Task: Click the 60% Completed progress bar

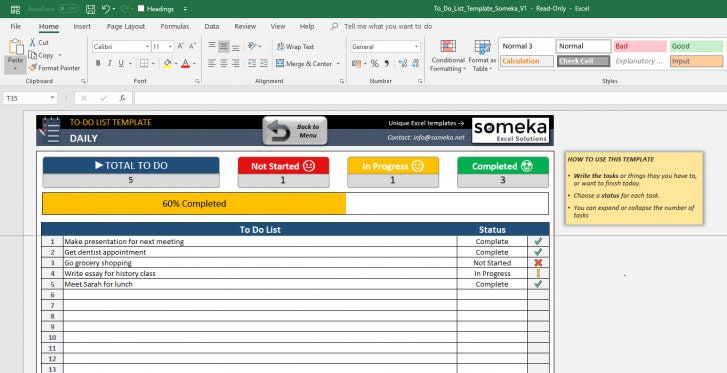Action: pos(295,204)
